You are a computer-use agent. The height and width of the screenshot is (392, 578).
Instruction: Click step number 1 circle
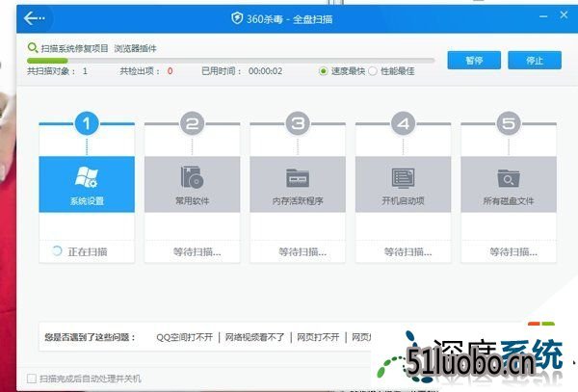[x=87, y=123]
